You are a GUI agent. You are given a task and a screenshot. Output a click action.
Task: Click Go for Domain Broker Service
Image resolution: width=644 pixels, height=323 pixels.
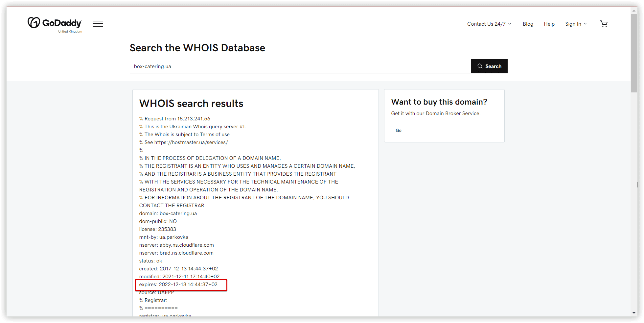[x=399, y=131]
